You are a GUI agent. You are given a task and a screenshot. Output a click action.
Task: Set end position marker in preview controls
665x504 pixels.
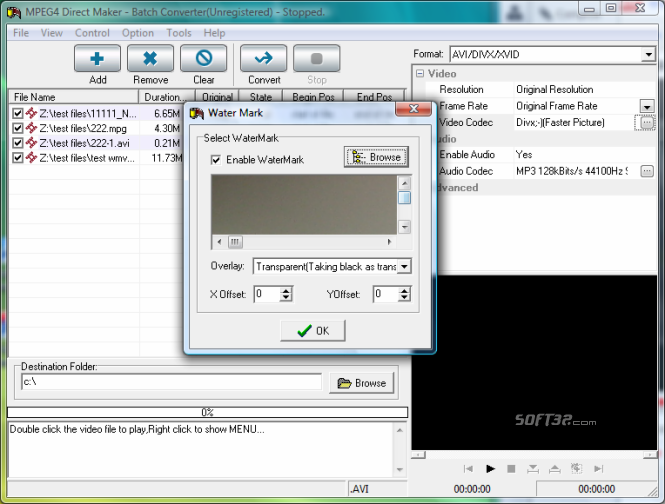554,469
